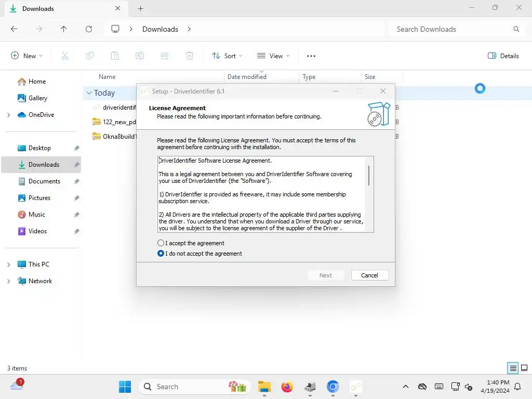Click the cloud sync tray icon
532x399 pixels.
(422, 387)
